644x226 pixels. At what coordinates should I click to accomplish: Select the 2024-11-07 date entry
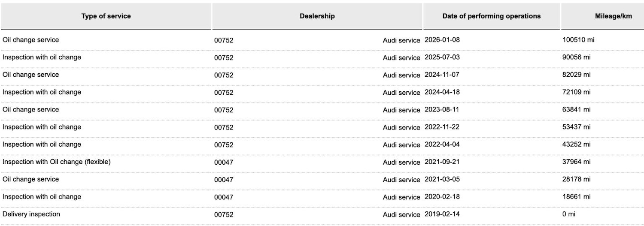pos(442,75)
